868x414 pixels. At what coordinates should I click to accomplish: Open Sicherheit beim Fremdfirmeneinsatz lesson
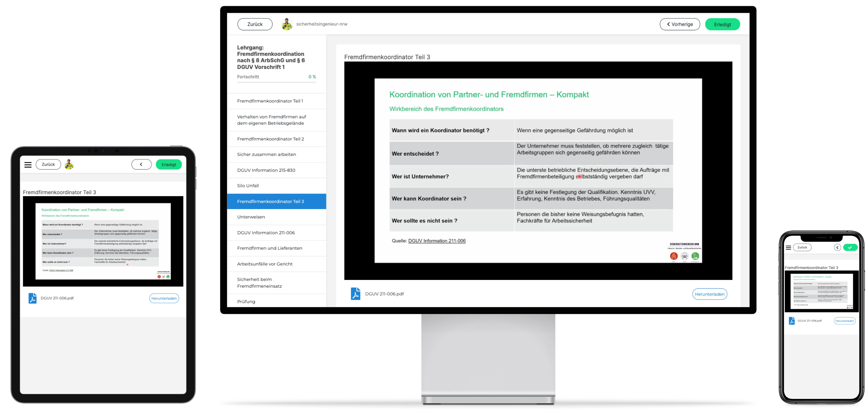pyautogui.click(x=276, y=283)
